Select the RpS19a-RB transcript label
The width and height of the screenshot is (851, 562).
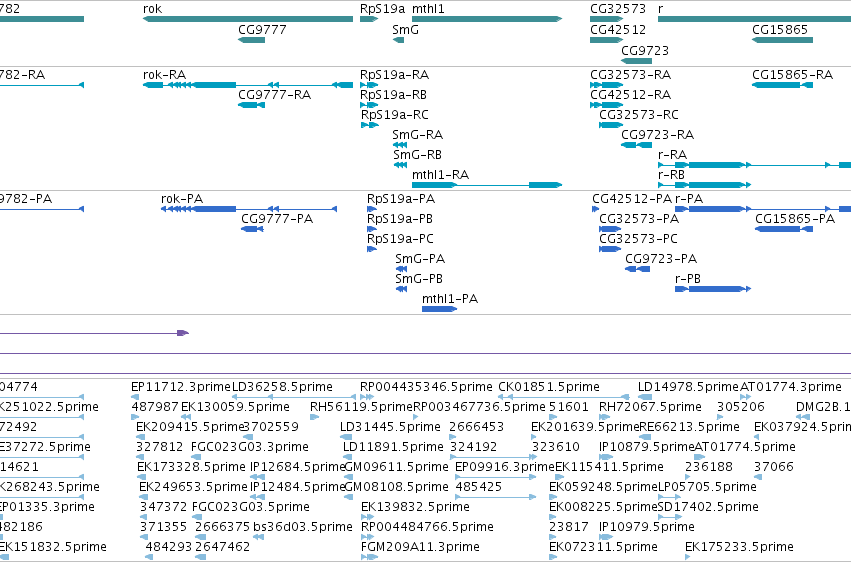pos(393,94)
